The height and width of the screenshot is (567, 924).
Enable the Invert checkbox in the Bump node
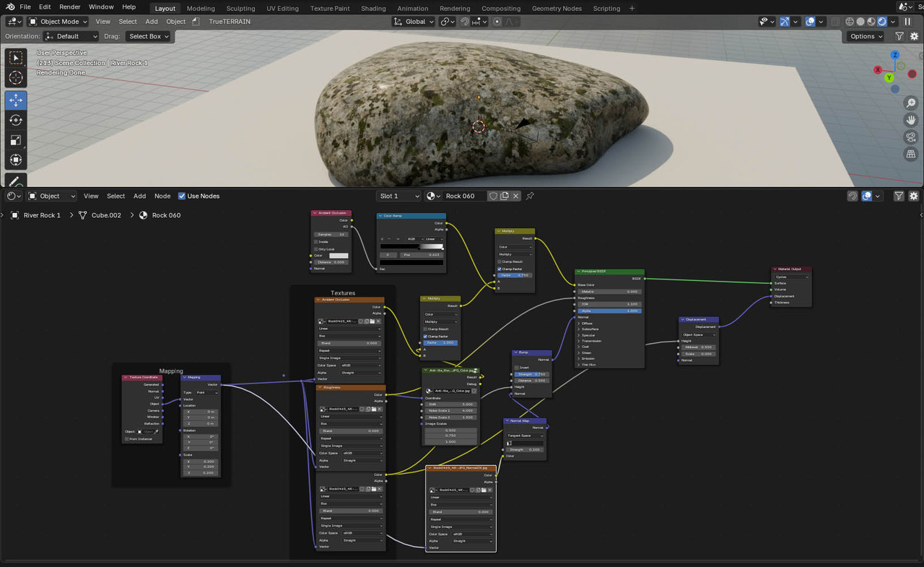[517, 368]
